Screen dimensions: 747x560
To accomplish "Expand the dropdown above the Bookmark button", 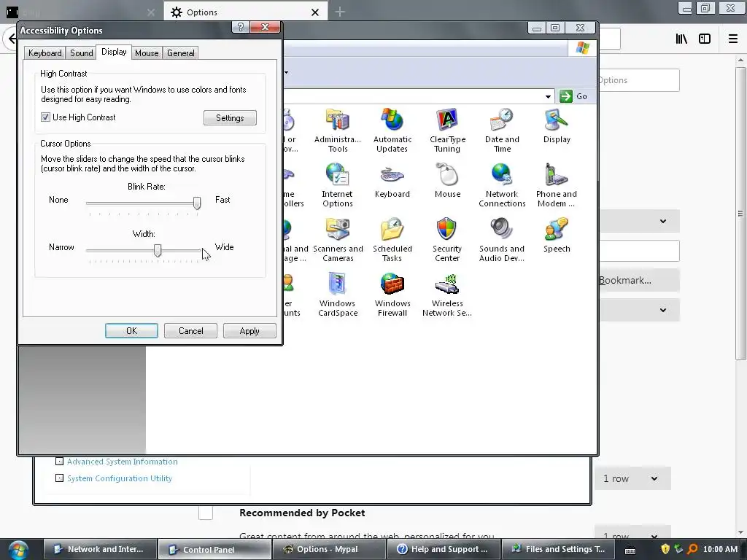I will 639,221.
